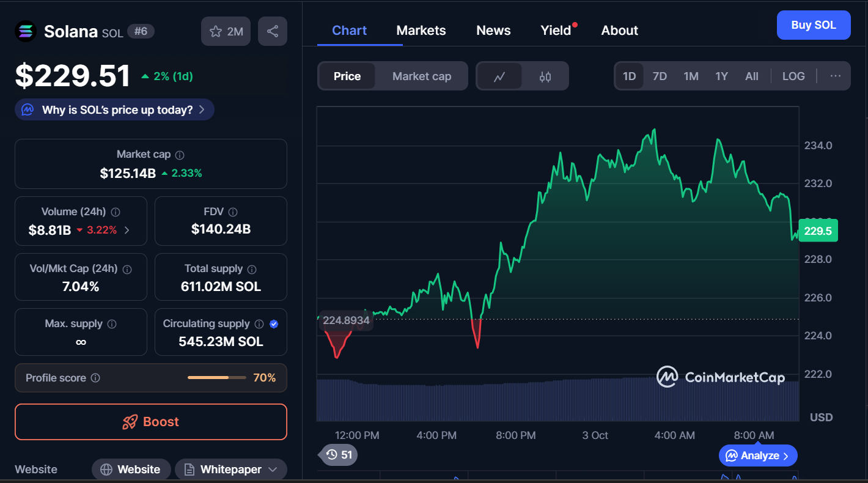
Task: Click the Market cap info icon
Action: [180, 155]
